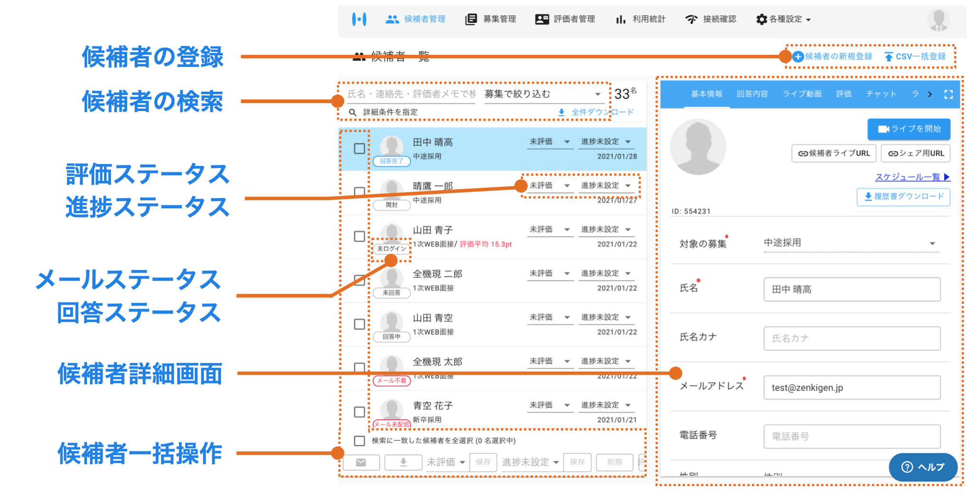The image size is (980, 496).
Task: Click the ヘルプ help button
Action: coord(923,468)
